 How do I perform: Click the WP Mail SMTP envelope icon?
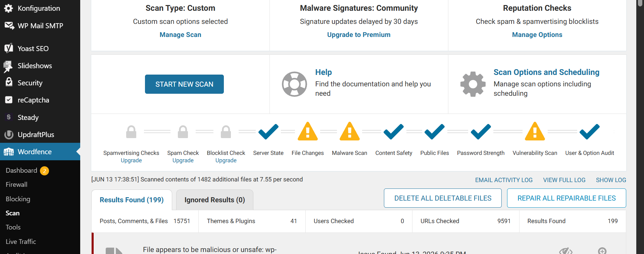pos(9,26)
